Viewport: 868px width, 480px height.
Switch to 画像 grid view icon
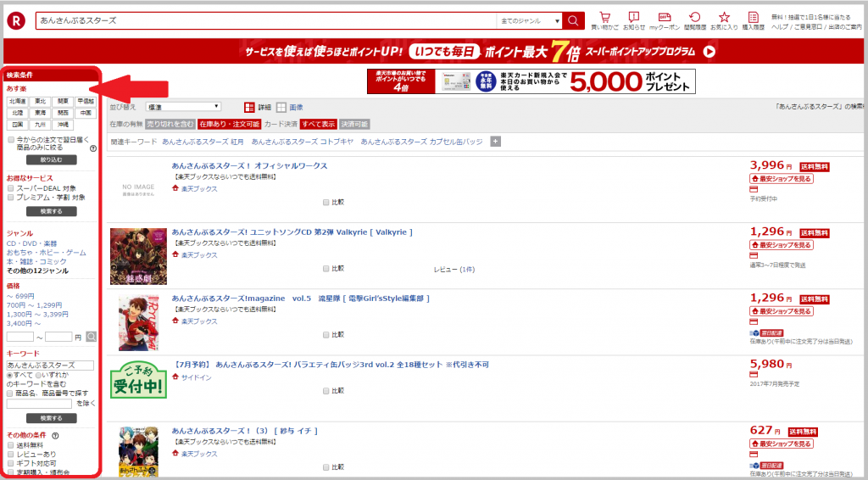click(x=281, y=108)
